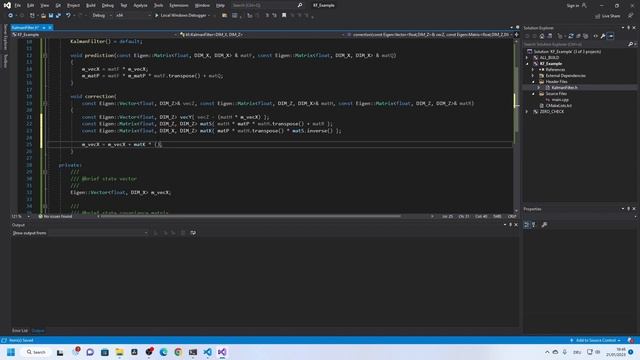Click the bookmark icon in the toolbar
Viewport: 640px width, 360px height.
[284, 16]
